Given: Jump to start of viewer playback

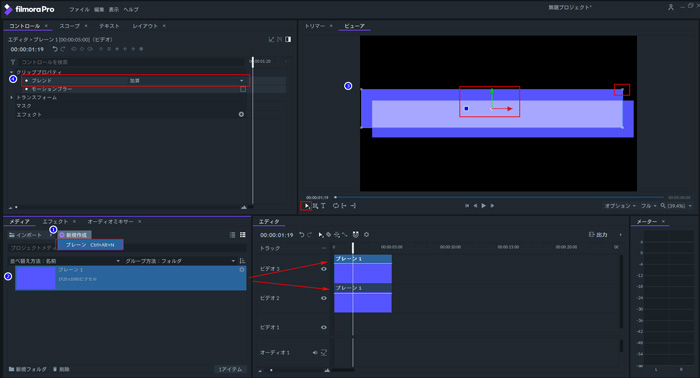Looking at the screenshot, I should (x=467, y=206).
